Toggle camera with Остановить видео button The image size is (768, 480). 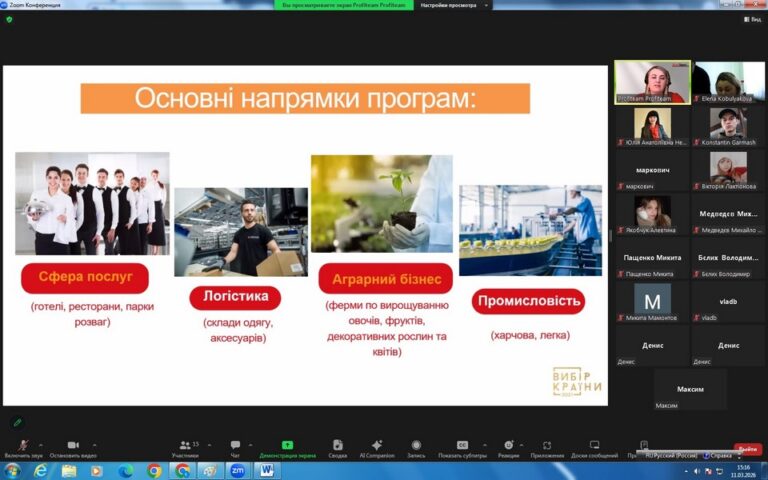(72, 446)
